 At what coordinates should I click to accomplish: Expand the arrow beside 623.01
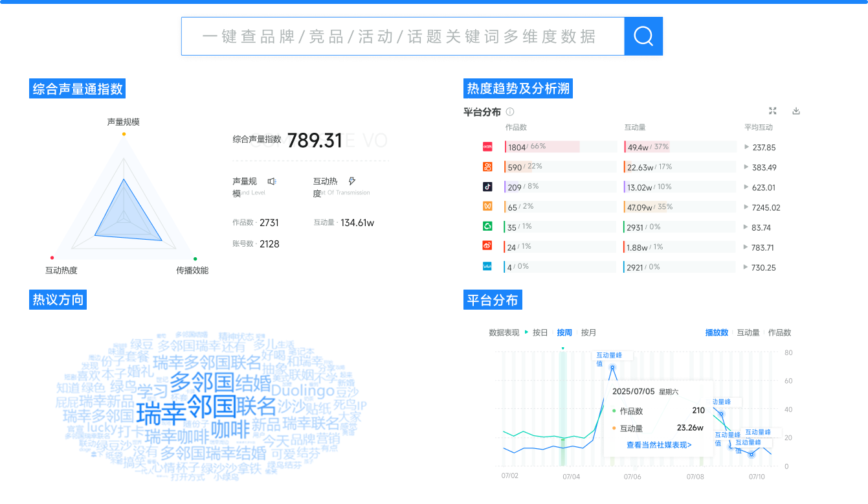tap(747, 187)
